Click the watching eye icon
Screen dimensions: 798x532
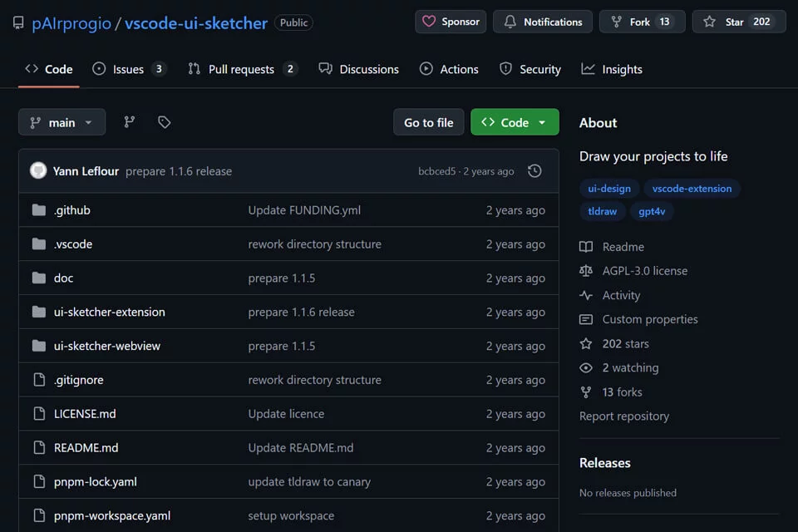[586, 367]
